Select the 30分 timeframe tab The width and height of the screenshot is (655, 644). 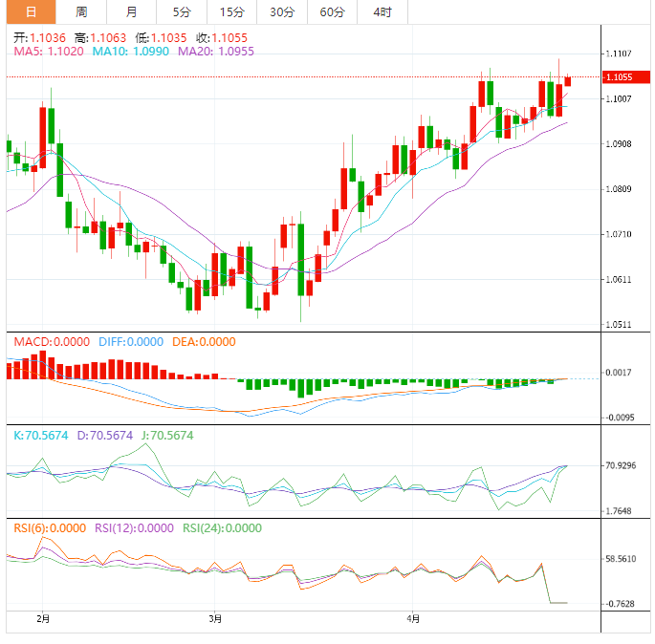pyautogui.click(x=282, y=12)
